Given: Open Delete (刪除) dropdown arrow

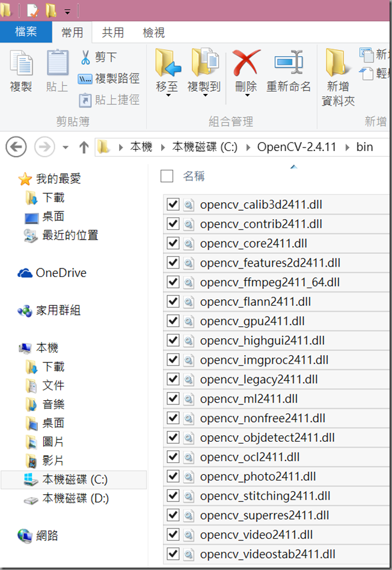Looking at the screenshot, I should click(x=247, y=95).
